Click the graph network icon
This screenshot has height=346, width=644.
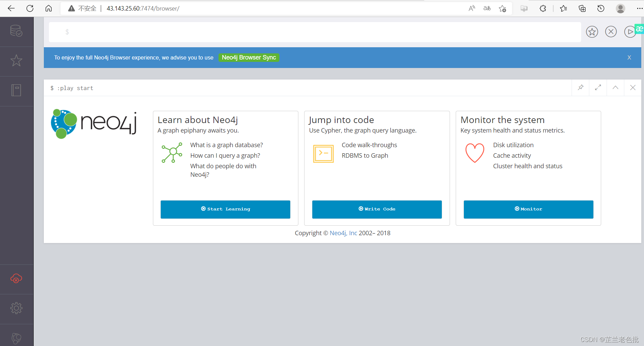coord(172,153)
